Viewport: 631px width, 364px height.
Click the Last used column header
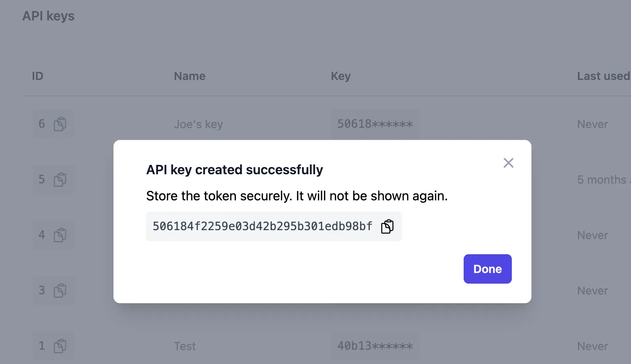pyautogui.click(x=603, y=76)
